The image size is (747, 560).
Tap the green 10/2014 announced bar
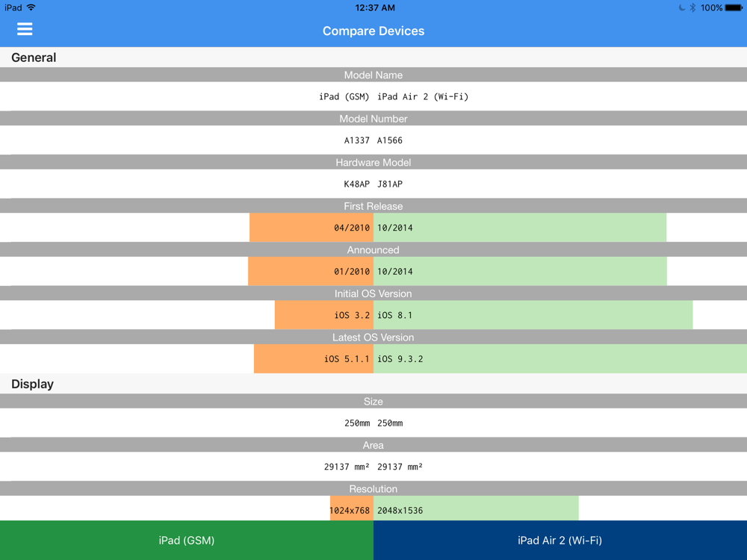point(520,272)
